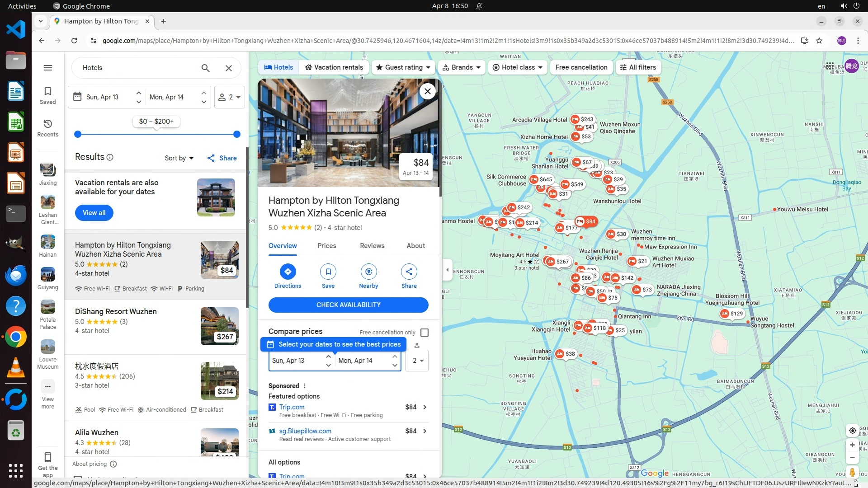This screenshot has height=488, width=868.
Task: Open the Trip.com featured option link
Action: [x=292, y=407]
